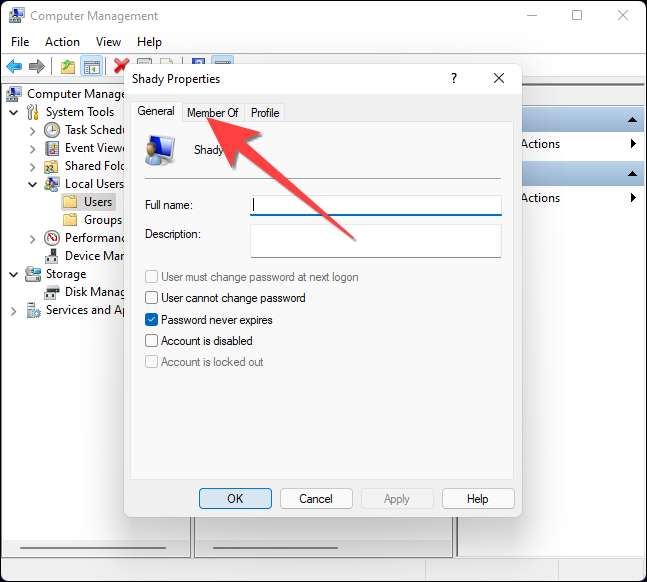Image resolution: width=647 pixels, height=582 pixels.
Task: Click the Cancel button
Action: (x=316, y=499)
